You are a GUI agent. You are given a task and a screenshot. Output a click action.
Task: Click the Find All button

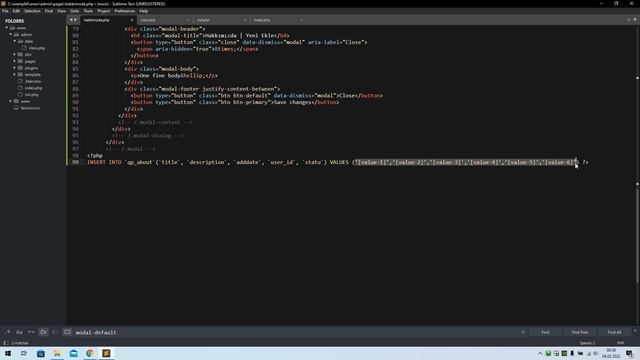(x=614, y=332)
